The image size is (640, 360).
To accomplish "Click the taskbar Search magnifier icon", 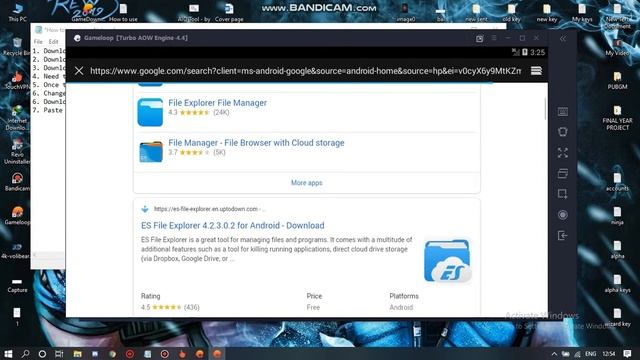I will (x=25, y=353).
